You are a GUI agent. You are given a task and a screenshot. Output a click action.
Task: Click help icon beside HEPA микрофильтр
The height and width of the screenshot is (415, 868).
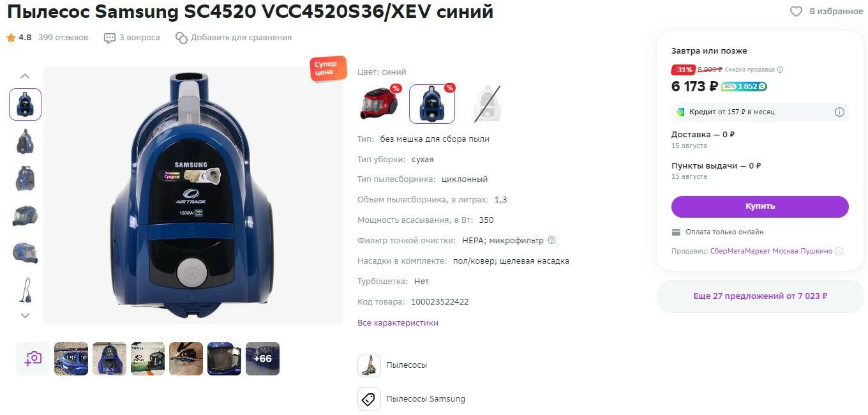coord(552,241)
